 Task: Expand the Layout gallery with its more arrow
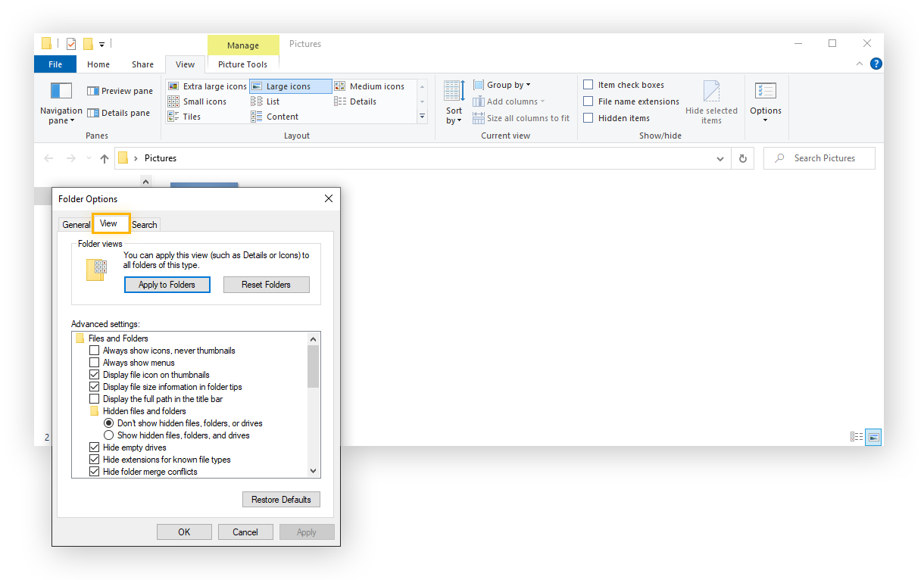coord(422,116)
